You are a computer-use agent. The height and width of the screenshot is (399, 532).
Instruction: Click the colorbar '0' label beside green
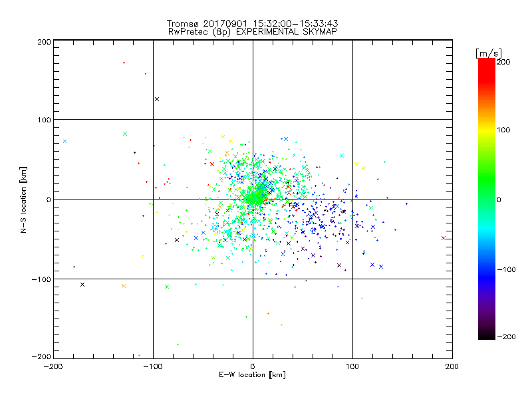(499, 199)
